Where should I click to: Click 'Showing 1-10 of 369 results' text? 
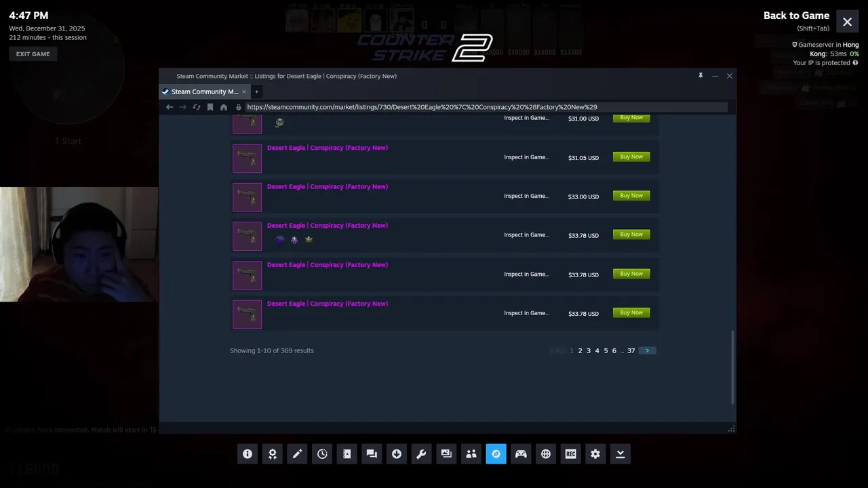272,350
